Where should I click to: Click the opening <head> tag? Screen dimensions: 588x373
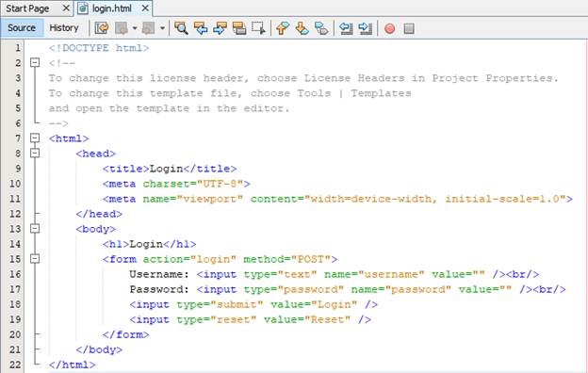pyautogui.click(x=95, y=154)
